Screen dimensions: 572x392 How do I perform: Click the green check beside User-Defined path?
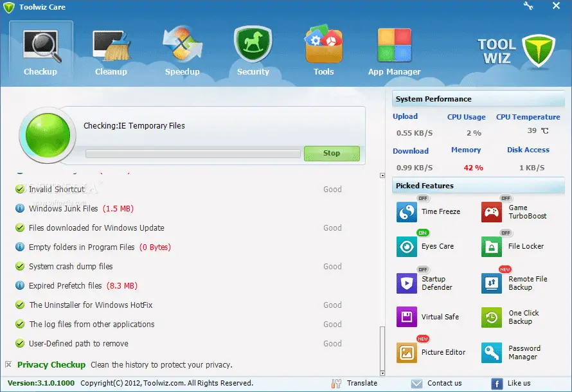[20, 344]
